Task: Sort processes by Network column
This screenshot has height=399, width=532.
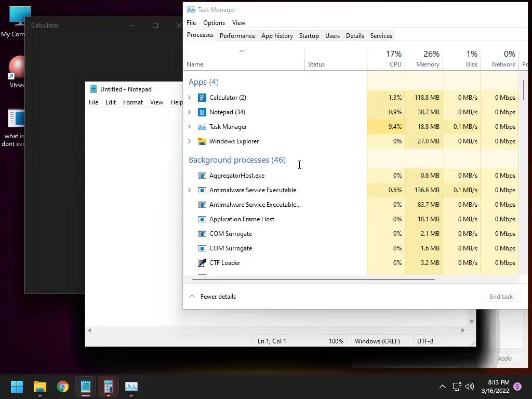Action: coord(500,59)
